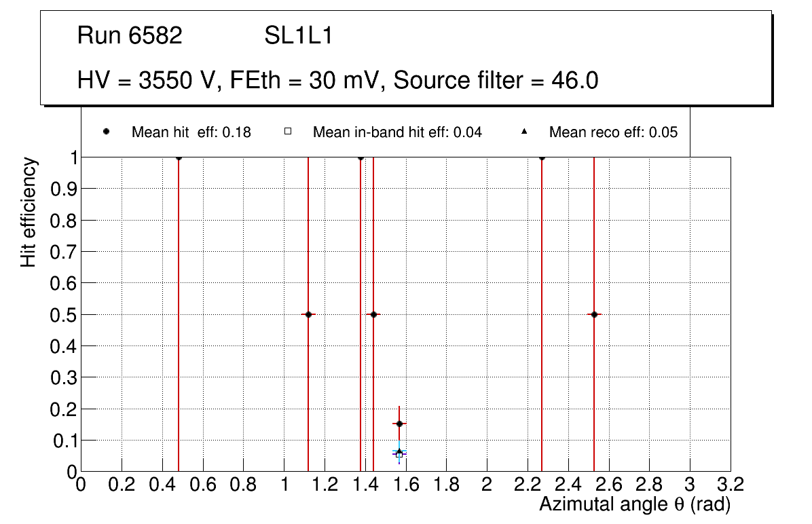Click the 'Run 6582' title text

click(x=130, y=36)
